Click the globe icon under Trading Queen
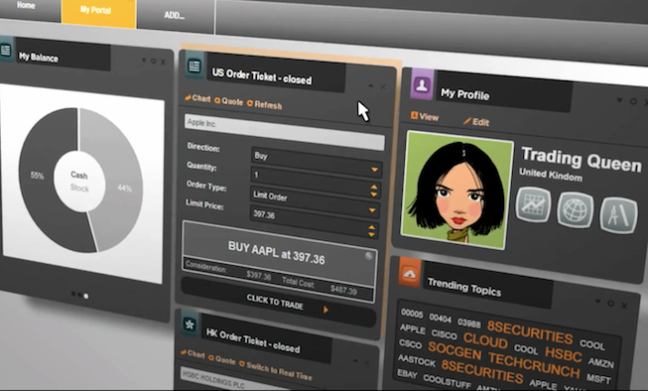Viewport: 649px width, 391px height. (x=575, y=209)
